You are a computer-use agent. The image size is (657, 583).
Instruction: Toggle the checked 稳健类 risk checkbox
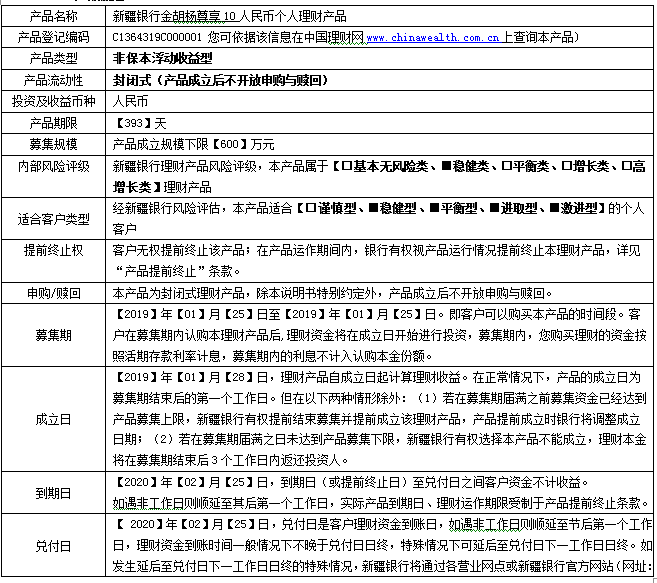pyautogui.click(x=446, y=166)
